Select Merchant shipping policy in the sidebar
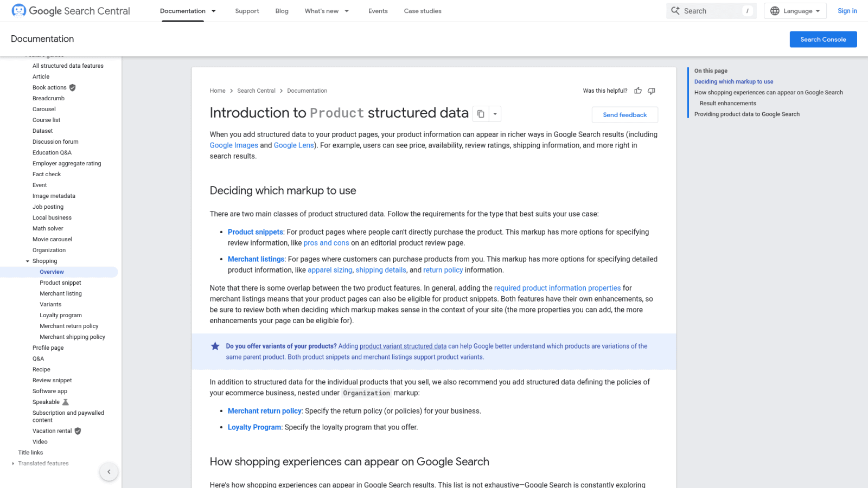This screenshot has height=488, width=868. click(72, 337)
